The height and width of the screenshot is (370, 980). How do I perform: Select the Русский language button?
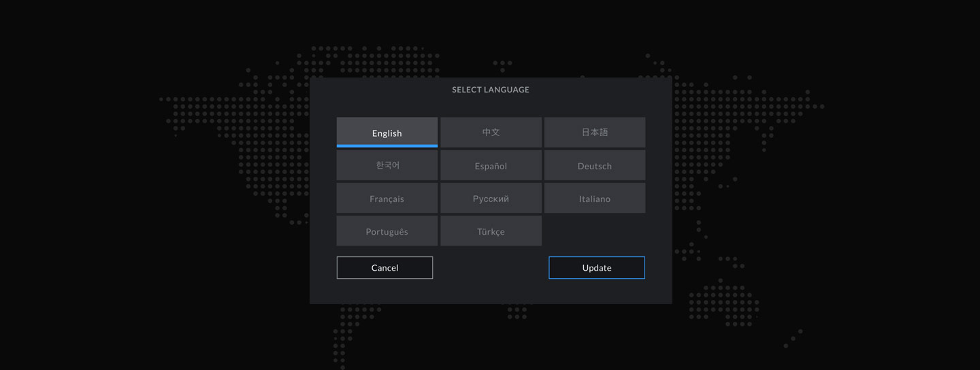491,199
